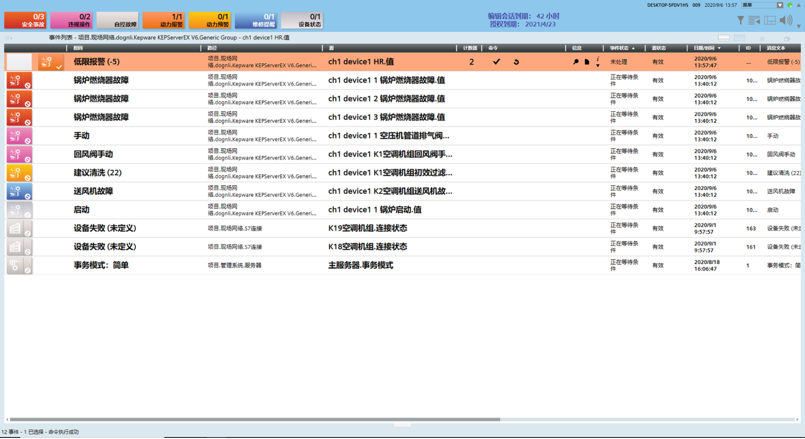
Task: Filter by blue 维修提醒 0/1 category
Action: click(256, 21)
